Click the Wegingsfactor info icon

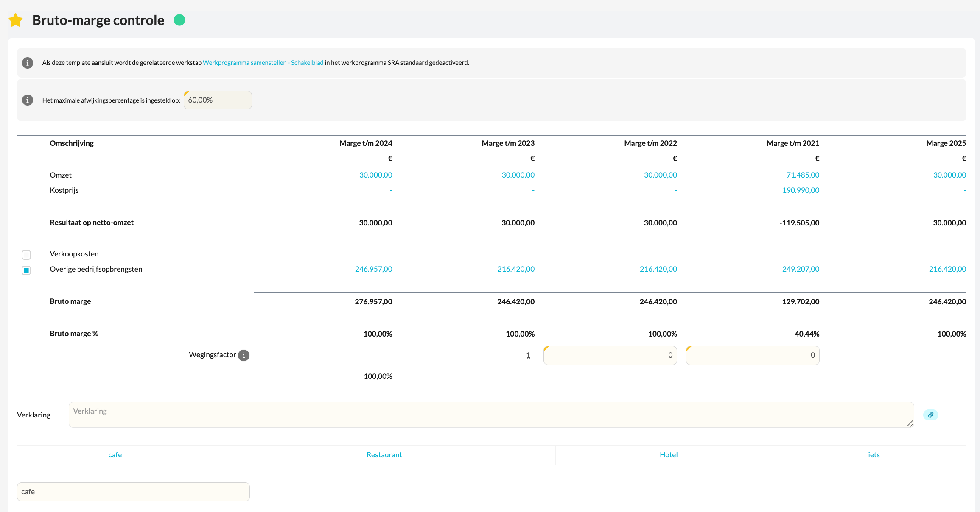(x=244, y=355)
